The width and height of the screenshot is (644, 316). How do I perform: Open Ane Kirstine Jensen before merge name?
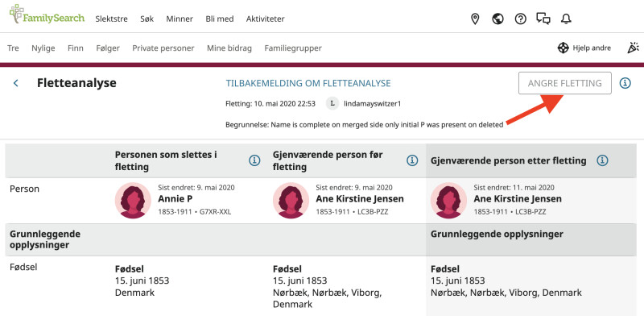click(360, 199)
